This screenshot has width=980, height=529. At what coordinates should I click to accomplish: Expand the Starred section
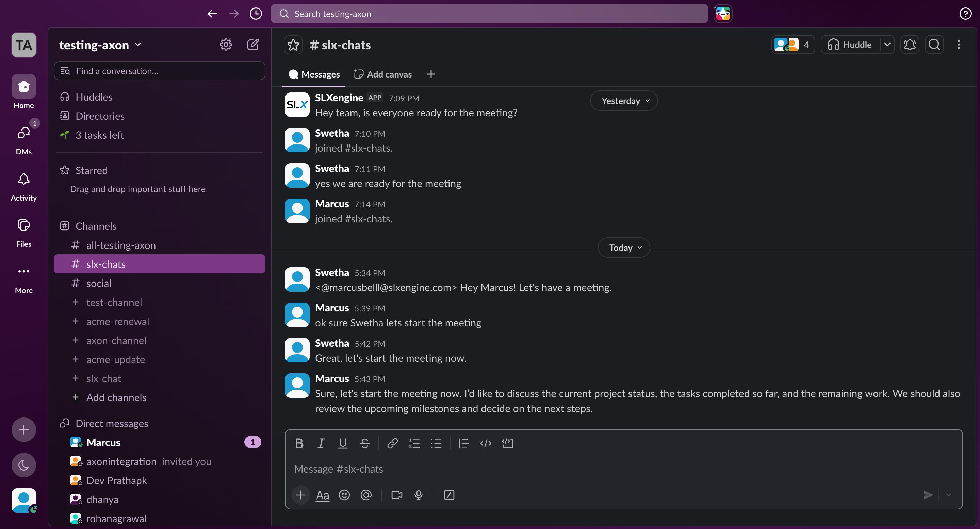tap(91, 170)
